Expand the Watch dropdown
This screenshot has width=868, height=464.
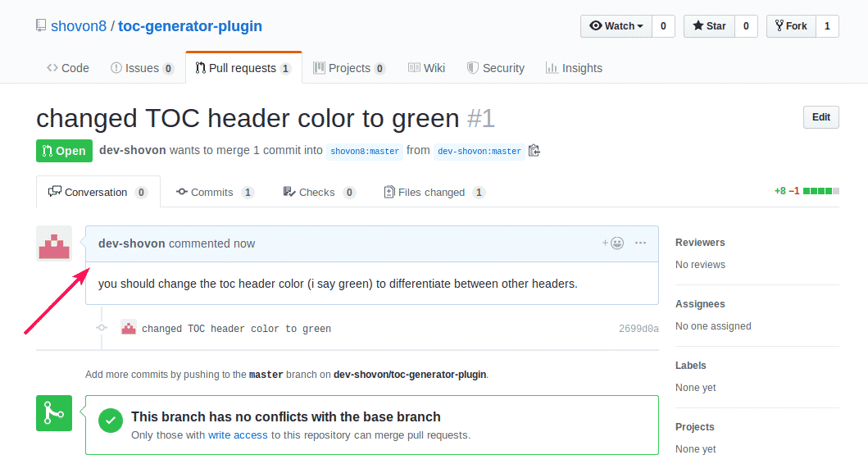[x=616, y=26]
